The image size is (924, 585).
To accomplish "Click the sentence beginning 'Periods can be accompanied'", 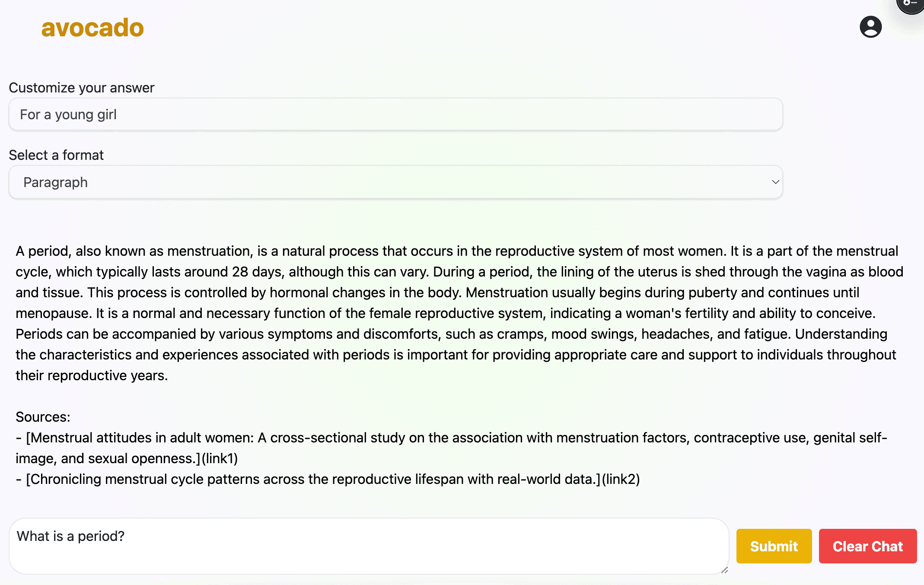I will [x=403, y=334].
